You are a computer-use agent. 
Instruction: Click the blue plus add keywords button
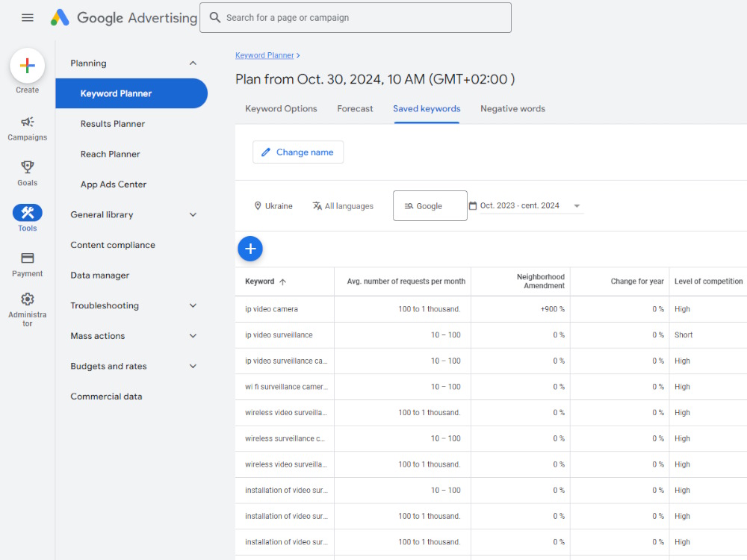(x=250, y=249)
